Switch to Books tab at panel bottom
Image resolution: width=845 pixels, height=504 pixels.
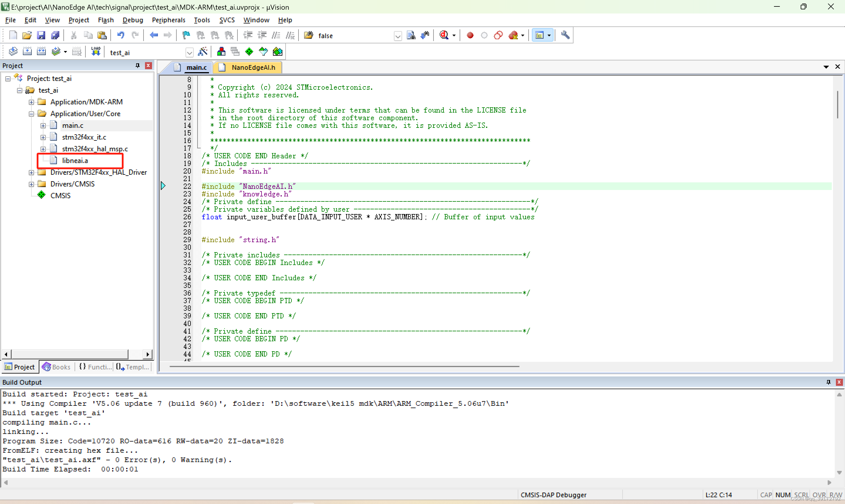pyautogui.click(x=56, y=367)
